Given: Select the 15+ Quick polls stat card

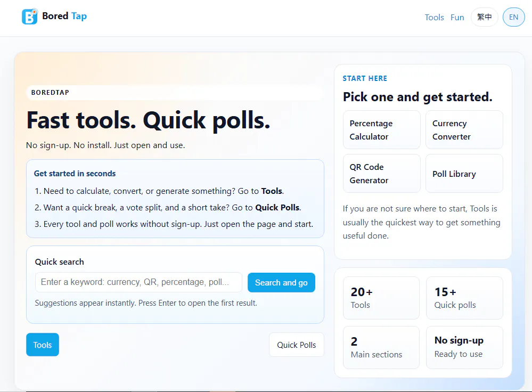Looking at the screenshot, I should click(x=464, y=298).
